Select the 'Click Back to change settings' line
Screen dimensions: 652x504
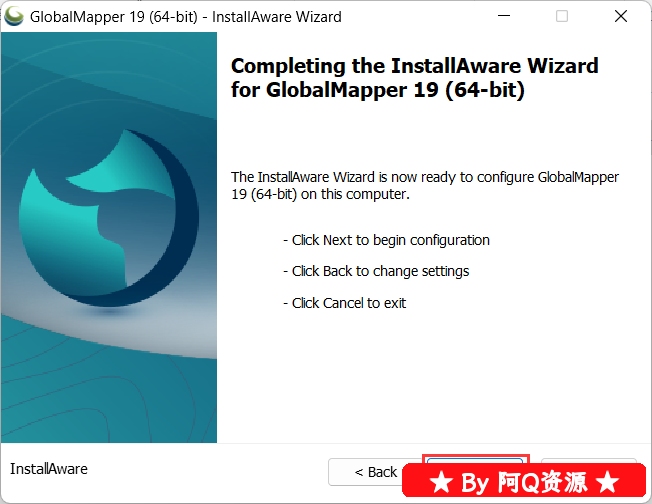[x=376, y=271]
